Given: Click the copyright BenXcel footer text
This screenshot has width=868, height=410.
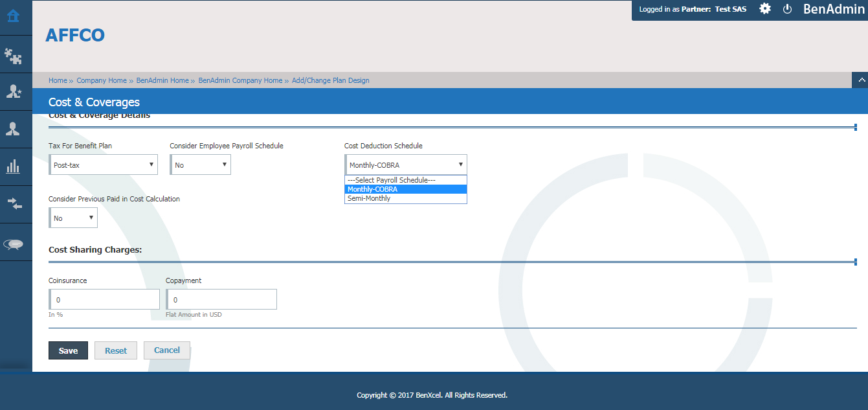Looking at the screenshot, I should click(432, 394).
